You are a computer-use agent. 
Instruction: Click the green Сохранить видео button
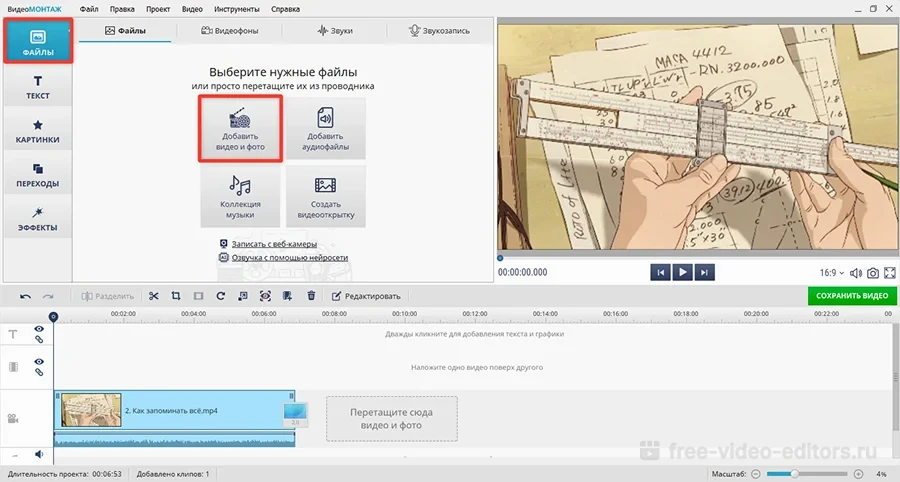pos(852,296)
